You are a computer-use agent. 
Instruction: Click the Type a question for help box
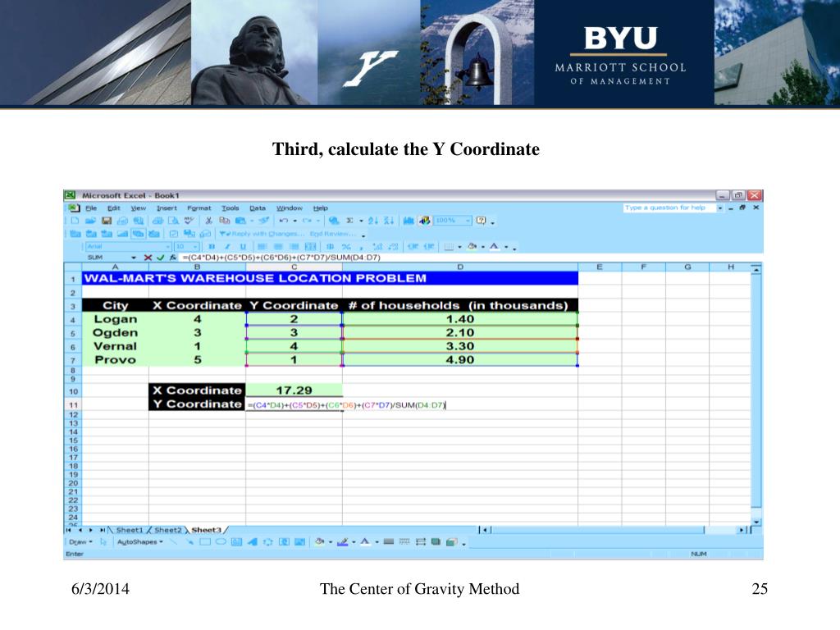coord(669,208)
